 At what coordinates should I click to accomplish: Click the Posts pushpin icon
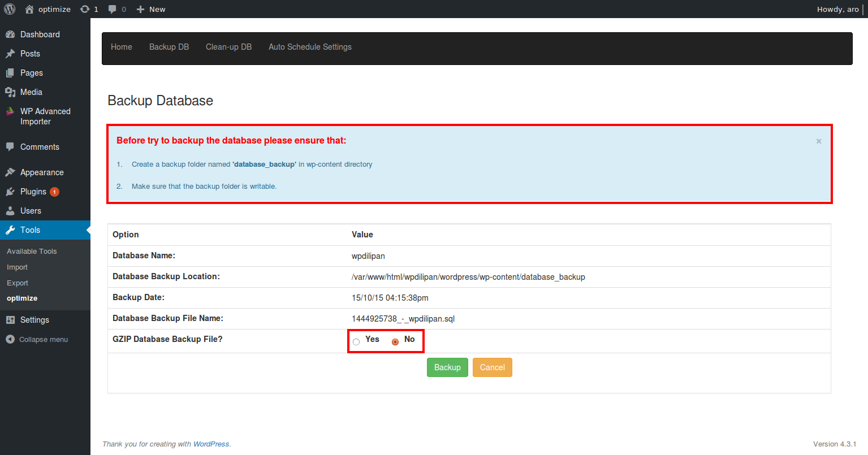click(x=10, y=54)
